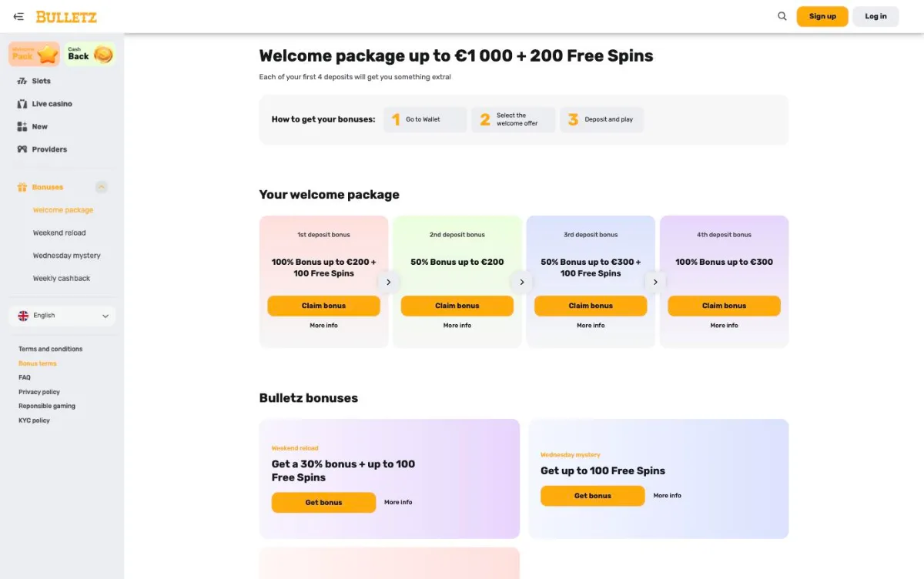
Task: Click the Providers gamepad icon
Action: click(x=22, y=149)
